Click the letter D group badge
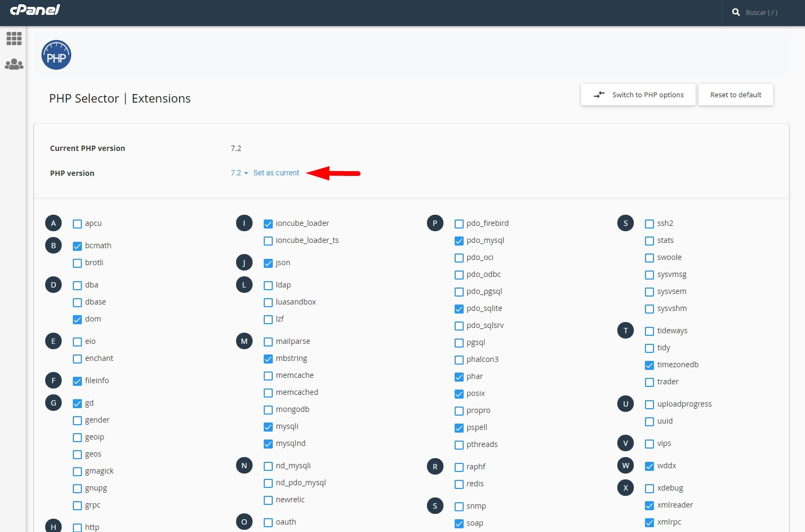The image size is (805, 532). (x=53, y=285)
